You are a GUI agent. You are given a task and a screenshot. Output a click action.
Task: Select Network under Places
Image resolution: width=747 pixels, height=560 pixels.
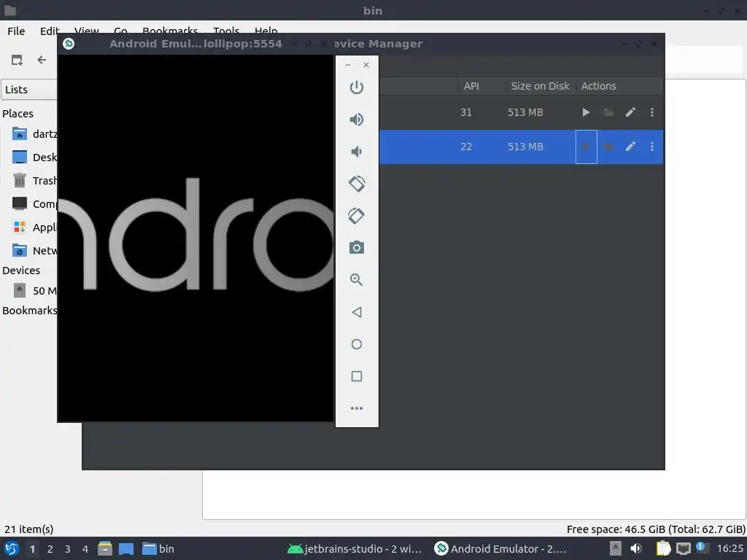pyautogui.click(x=34, y=251)
